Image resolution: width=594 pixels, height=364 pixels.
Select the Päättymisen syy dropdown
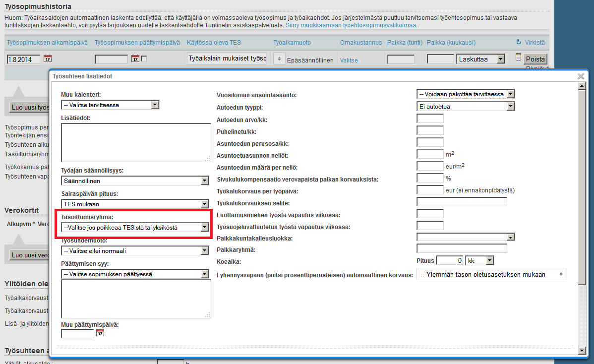click(134, 274)
